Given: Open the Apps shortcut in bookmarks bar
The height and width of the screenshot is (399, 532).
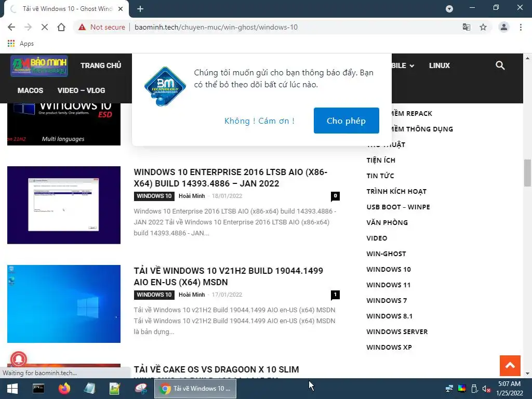Looking at the screenshot, I should click(x=20, y=44).
